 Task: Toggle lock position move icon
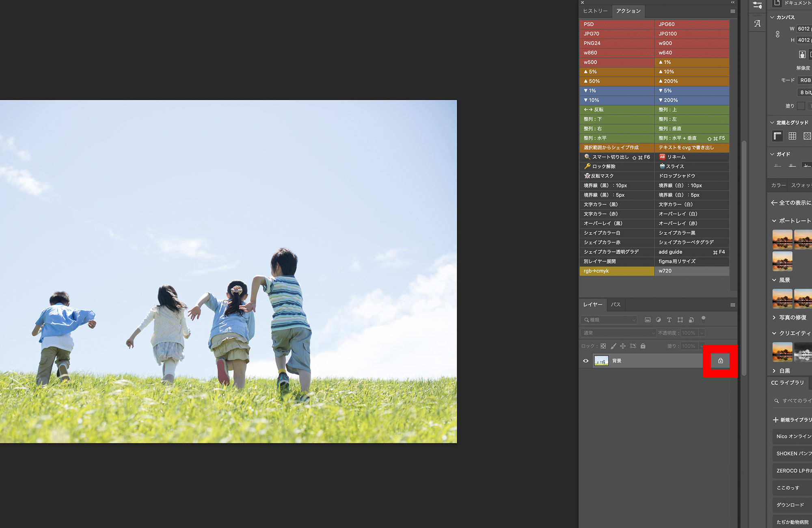(x=623, y=346)
